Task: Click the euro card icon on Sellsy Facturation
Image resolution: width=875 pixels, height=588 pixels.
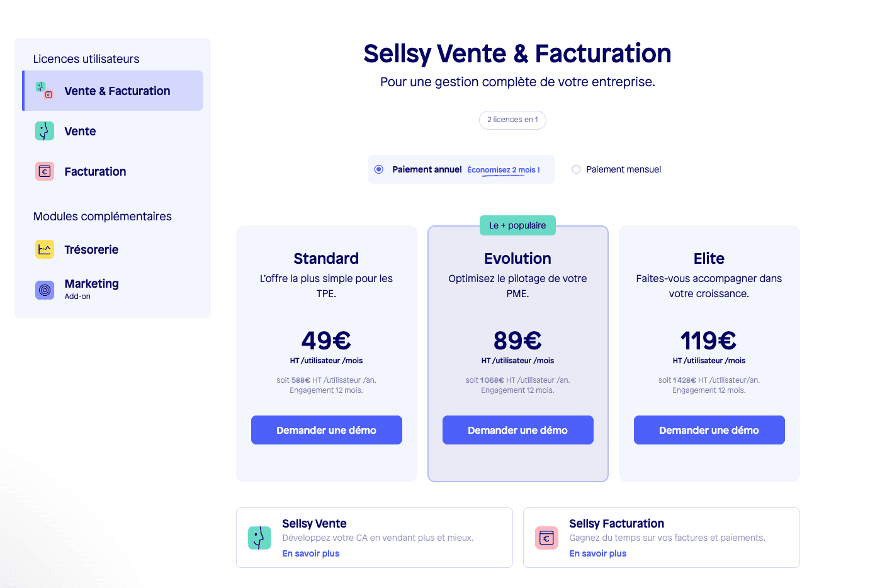Action: tap(546, 538)
